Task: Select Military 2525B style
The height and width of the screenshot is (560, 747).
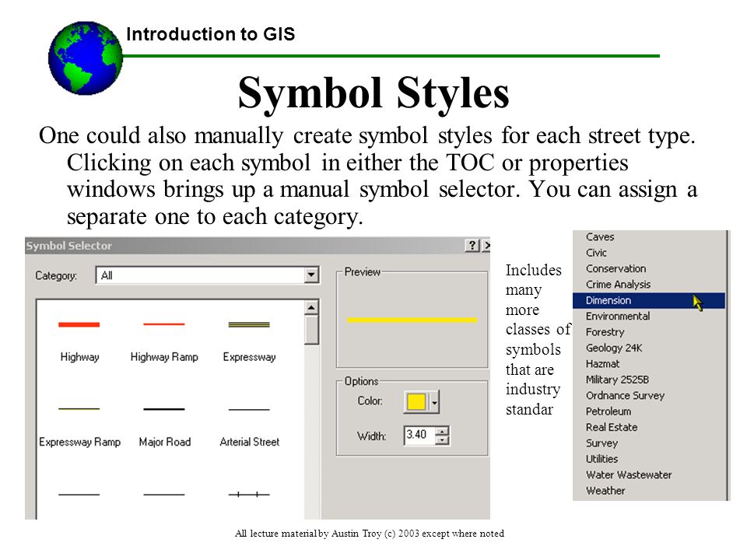Action: coord(617,380)
